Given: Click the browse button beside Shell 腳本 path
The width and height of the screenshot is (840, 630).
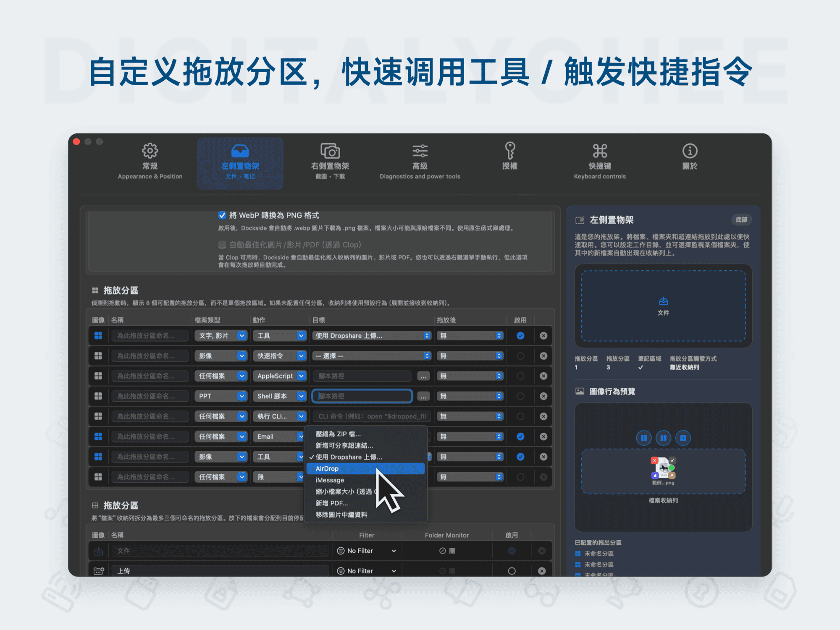Looking at the screenshot, I should 423,396.
